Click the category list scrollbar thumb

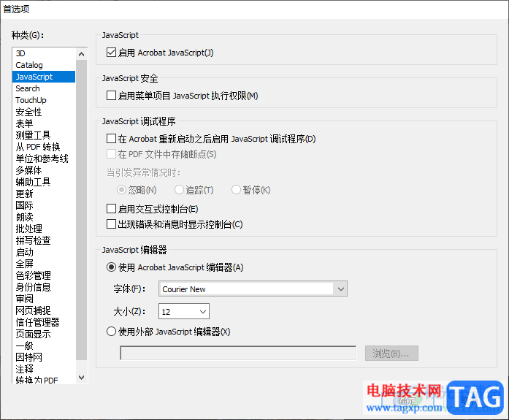pyautogui.click(x=82, y=210)
